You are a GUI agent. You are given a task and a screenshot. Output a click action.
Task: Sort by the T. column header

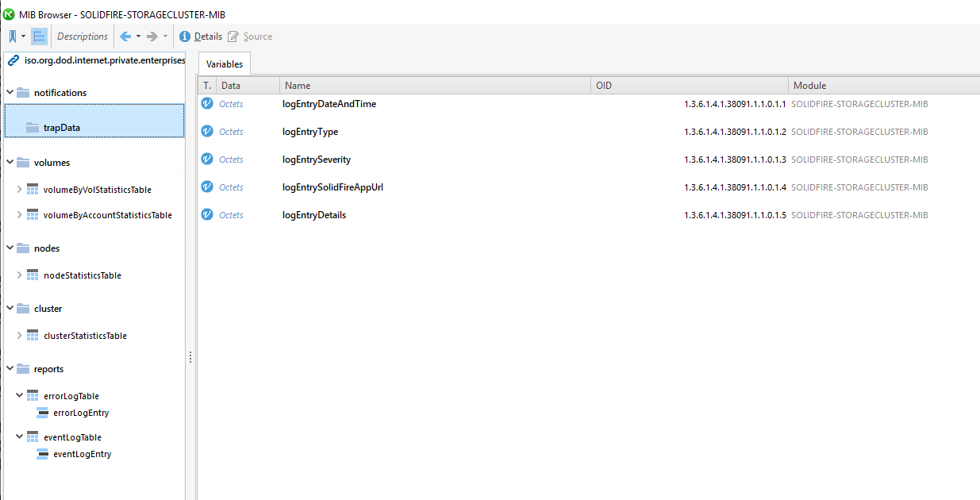(207, 85)
